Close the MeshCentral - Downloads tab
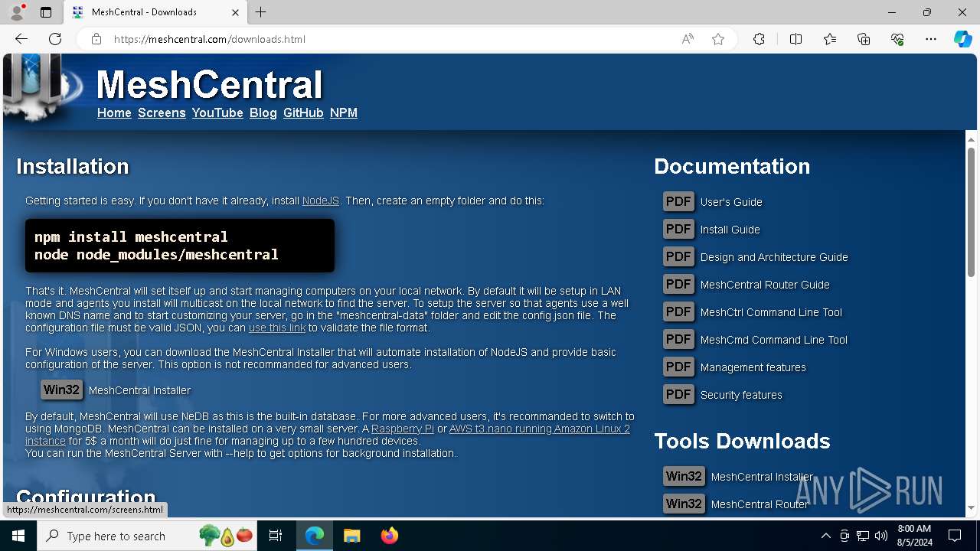Image resolution: width=980 pixels, height=551 pixels. point(236,12)
